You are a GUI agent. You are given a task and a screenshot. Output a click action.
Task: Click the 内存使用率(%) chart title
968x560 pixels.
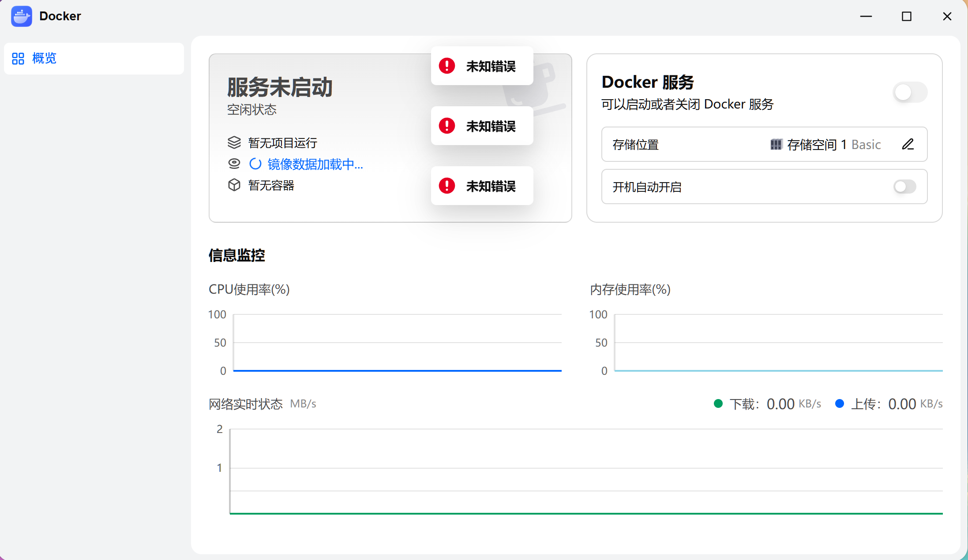pos(630,289)
